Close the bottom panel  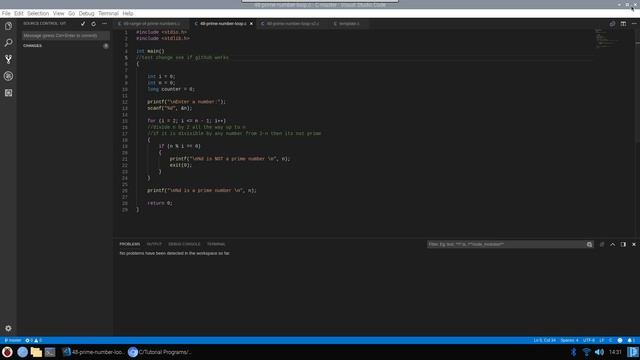[x=634, y=244]
